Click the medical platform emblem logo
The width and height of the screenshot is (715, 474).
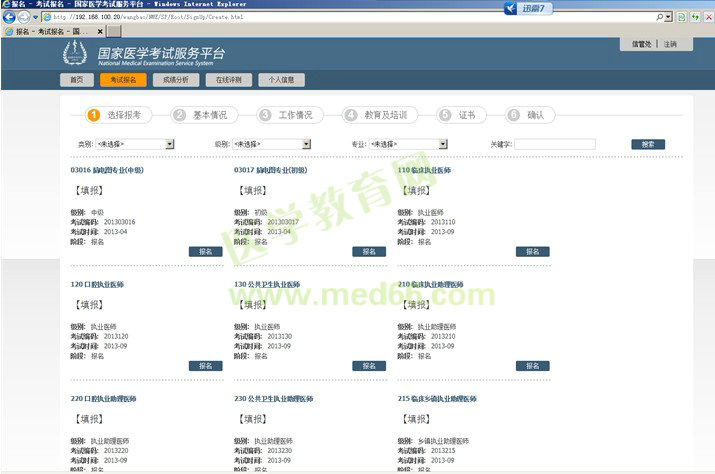[x=75, y=54]
